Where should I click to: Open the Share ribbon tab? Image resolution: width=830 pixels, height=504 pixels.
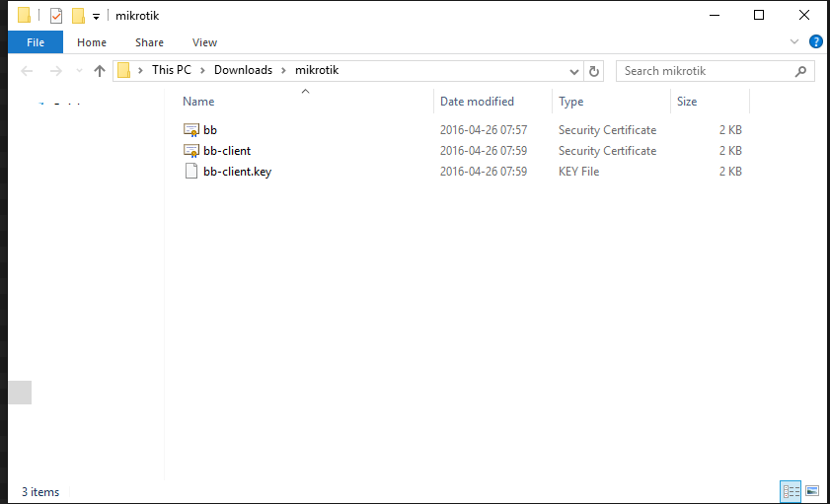point(149,42)
